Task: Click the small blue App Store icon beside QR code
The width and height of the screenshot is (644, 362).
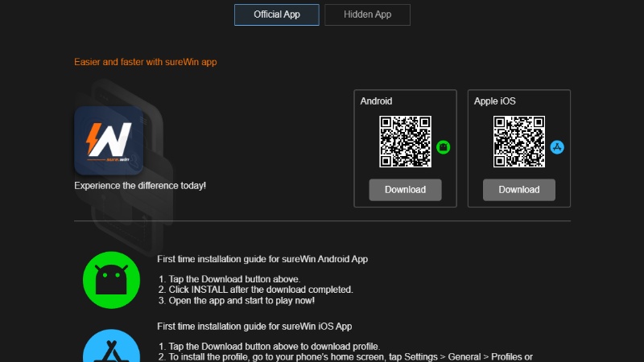Action: pyautogui.click(x=557, y=147)
